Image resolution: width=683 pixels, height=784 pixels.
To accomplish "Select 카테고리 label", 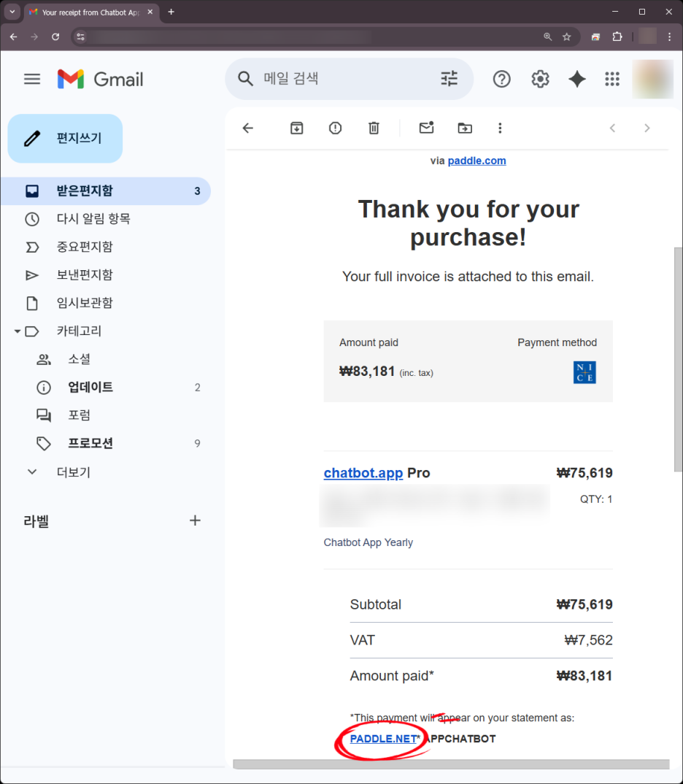I will [x=79, y=331].
